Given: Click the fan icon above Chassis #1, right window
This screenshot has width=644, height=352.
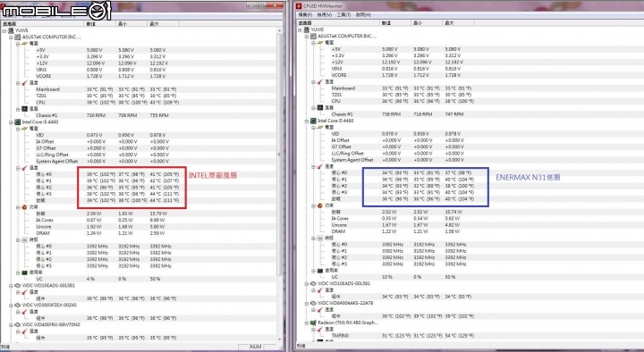Looking at the screenshot, I should [320, 107].
